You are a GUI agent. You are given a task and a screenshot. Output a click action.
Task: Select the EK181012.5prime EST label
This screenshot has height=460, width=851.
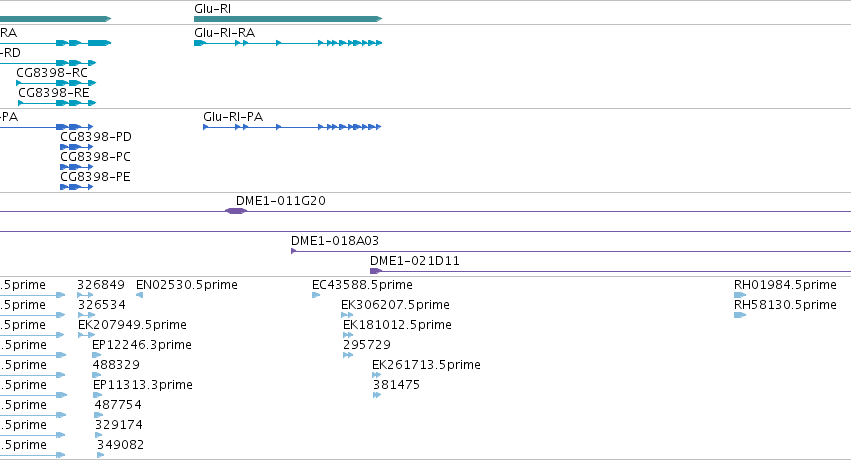(397, 325)
